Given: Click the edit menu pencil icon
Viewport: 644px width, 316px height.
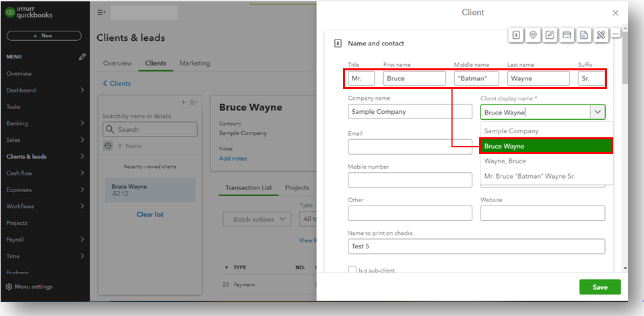Looking at the screenshot, I should coord(82,57).
